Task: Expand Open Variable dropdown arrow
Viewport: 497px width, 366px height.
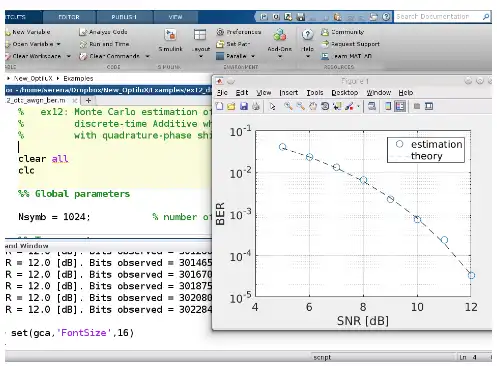Action: coord(59,44)
